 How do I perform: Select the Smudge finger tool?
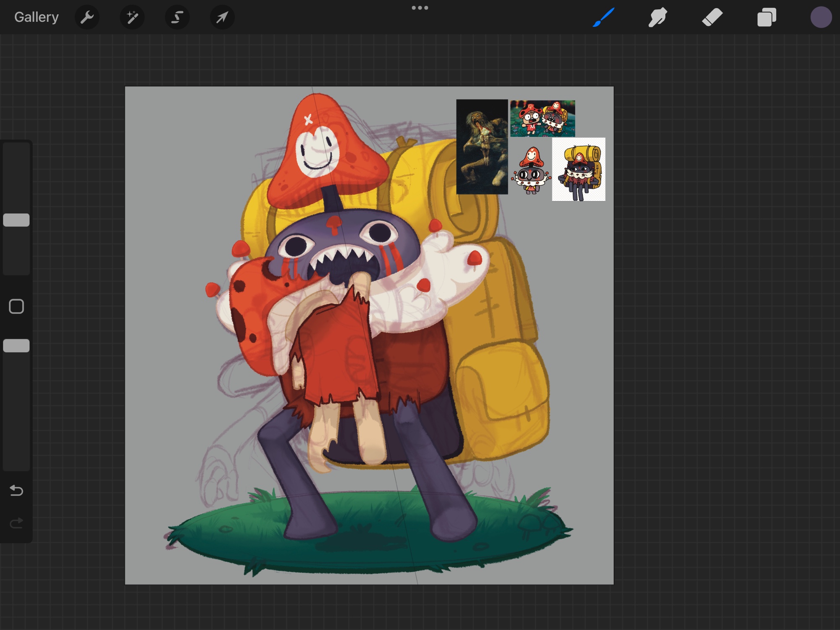(x=658, y=17)
